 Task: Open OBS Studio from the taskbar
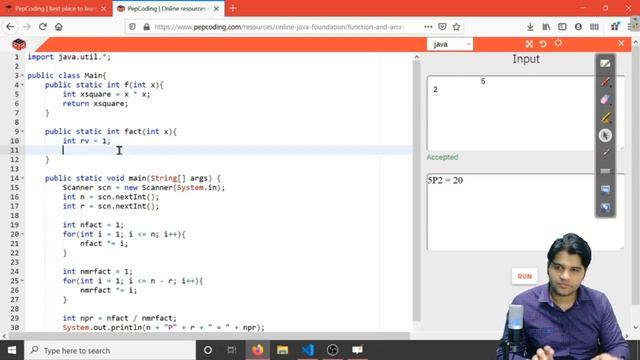coord(333,350)
